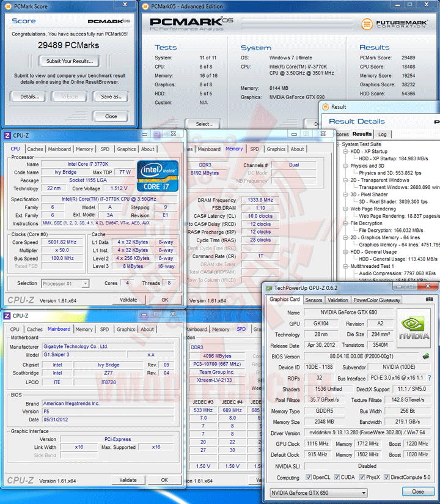
Task: Click the 29489 PCMarks score text
Action: pos(68,45)
